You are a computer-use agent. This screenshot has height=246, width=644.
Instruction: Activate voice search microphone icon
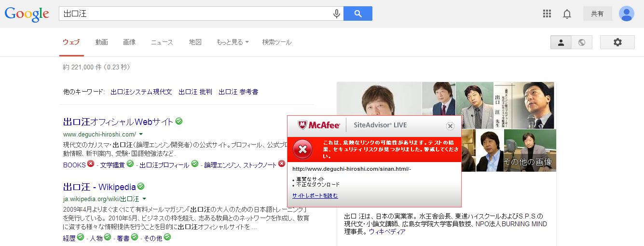(337, 14)
